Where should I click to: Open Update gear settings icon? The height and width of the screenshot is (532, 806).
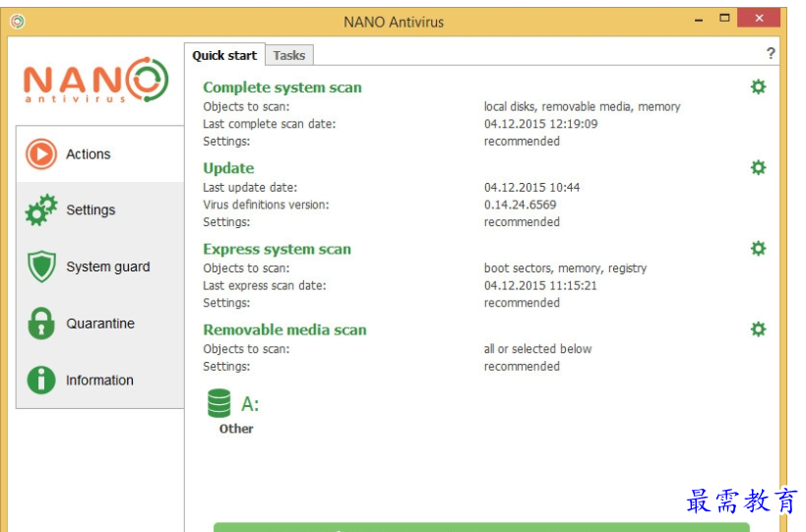758,167
